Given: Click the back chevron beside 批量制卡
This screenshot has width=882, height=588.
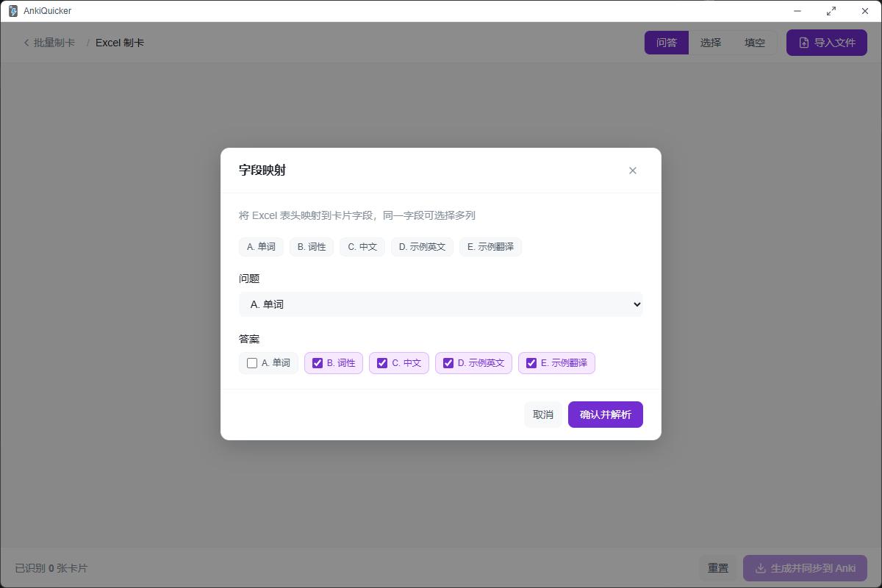Looking at the screenshot, I should (x=27, y=43).
